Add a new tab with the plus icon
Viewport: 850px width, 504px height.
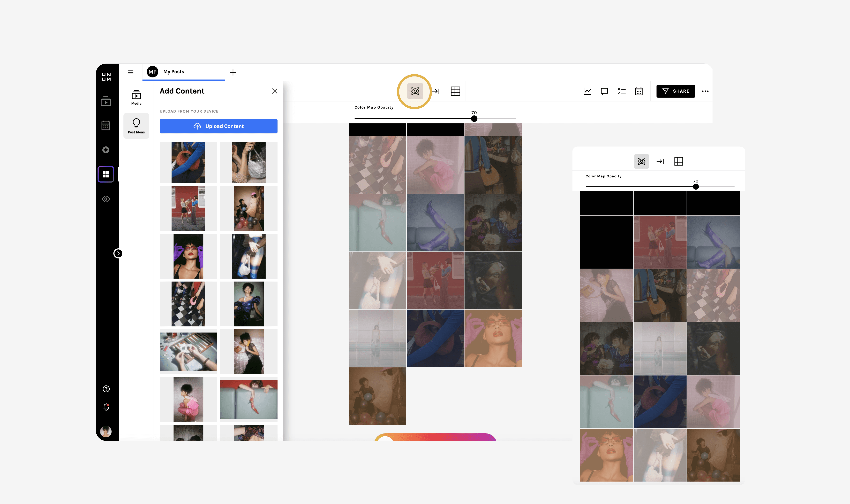(233, 72)
